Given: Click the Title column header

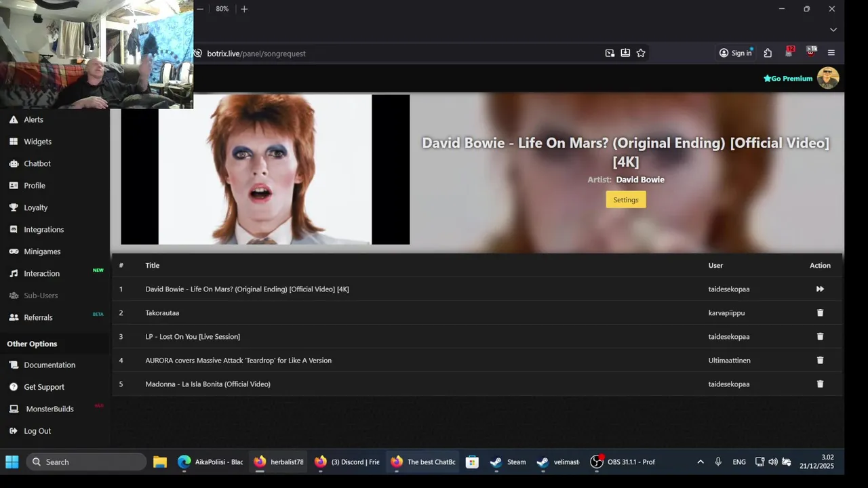Looking at the screenshot, I should [x=153, y=265].
